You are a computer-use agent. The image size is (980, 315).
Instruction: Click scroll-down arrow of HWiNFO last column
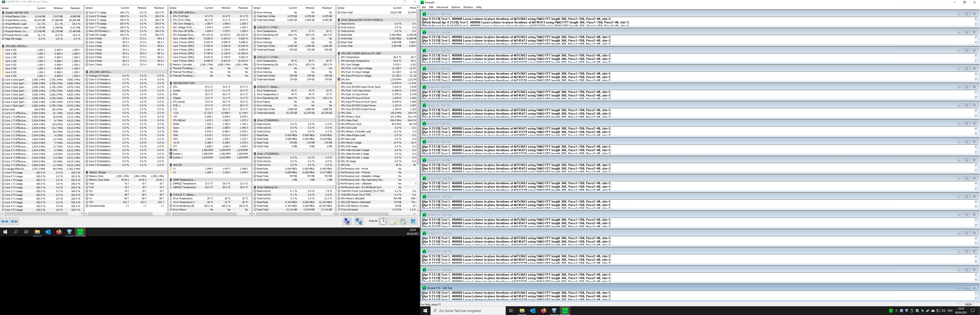[418, 210]
